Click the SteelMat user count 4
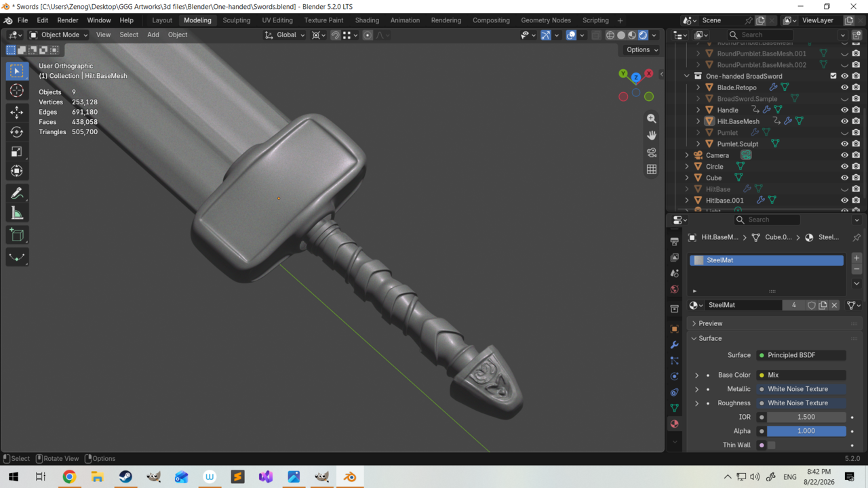 [793, 306]
